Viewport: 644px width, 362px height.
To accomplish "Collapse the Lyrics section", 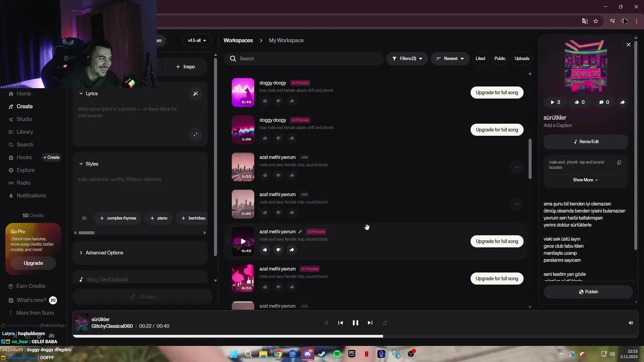I will 89,94.
